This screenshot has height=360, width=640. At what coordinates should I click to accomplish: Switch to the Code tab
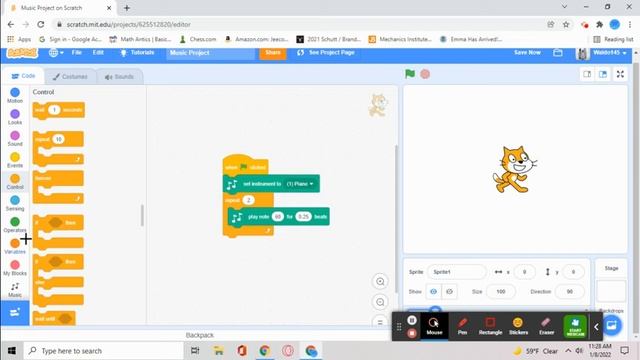point(23,76)
